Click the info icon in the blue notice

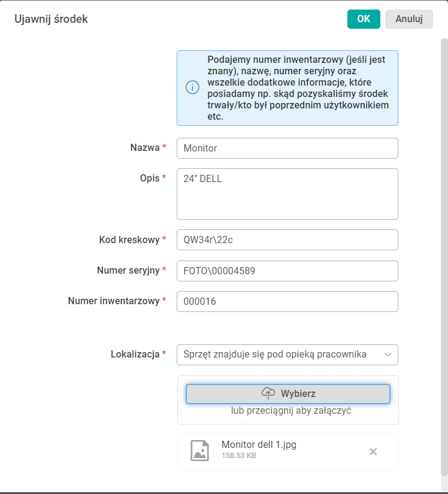tap(192, 88)
